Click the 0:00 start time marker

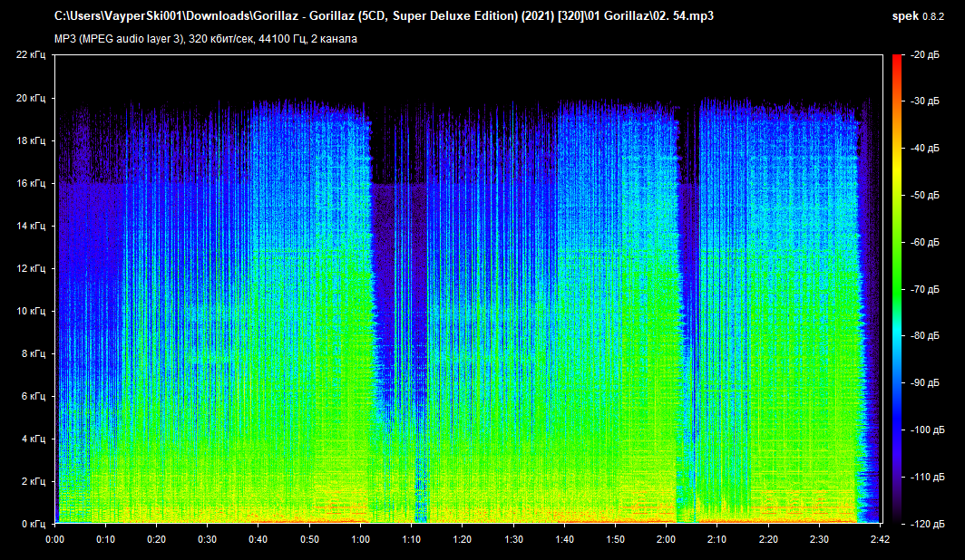click(54, 538)
